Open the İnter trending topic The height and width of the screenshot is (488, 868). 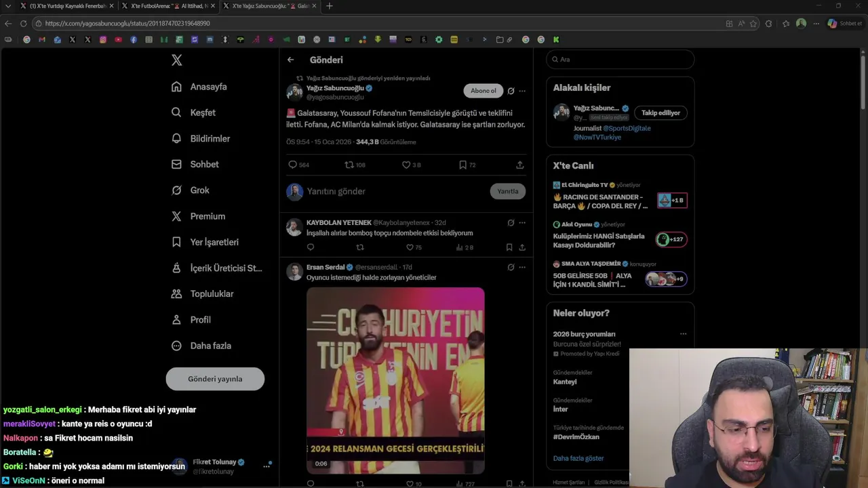pos(561,409)
